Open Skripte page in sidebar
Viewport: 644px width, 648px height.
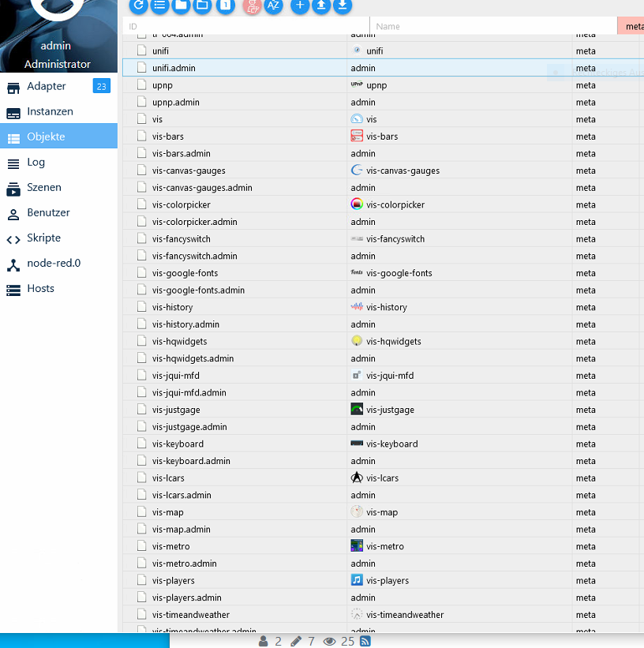click(x=58, y=238)
